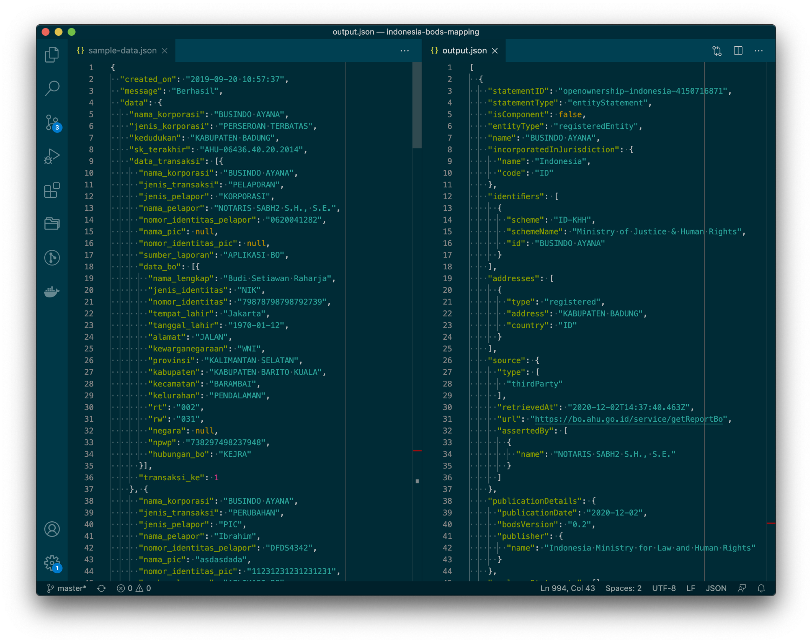Change indentation via Spaces: 2
This screenshot has height=644, width=812.
(x=624, y=588)
